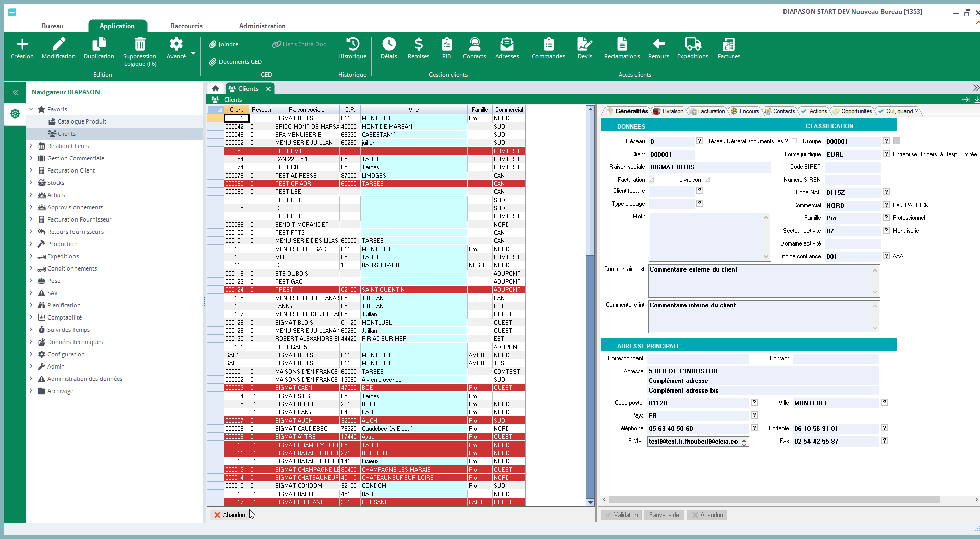Open client Historique from the ribbon
The height and width of the screenshot is (539, 980).
click(352, 44)
